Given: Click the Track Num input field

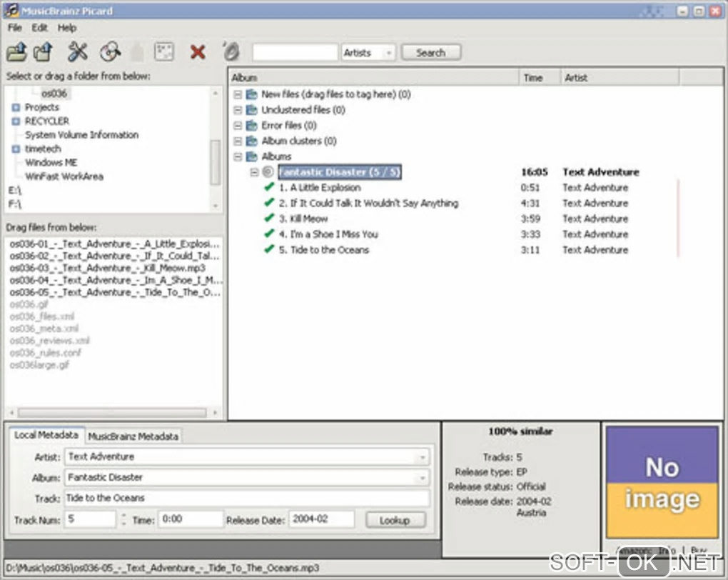Looking at the screenshot, I should pos(91,519).
